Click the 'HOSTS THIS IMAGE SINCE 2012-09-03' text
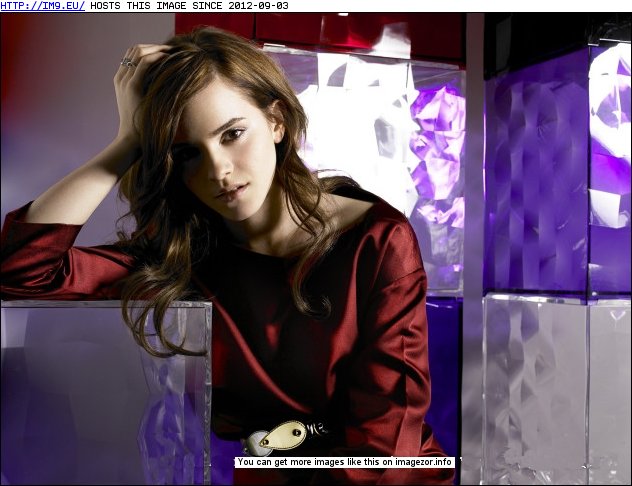632x486 pixels. point(189,6)
